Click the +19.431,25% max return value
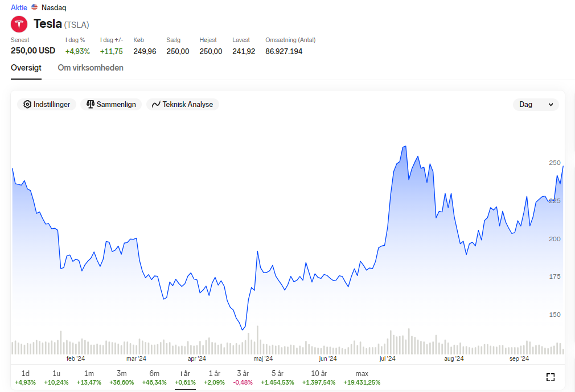This screenshot has width=575, height=392. coord(362,382)
